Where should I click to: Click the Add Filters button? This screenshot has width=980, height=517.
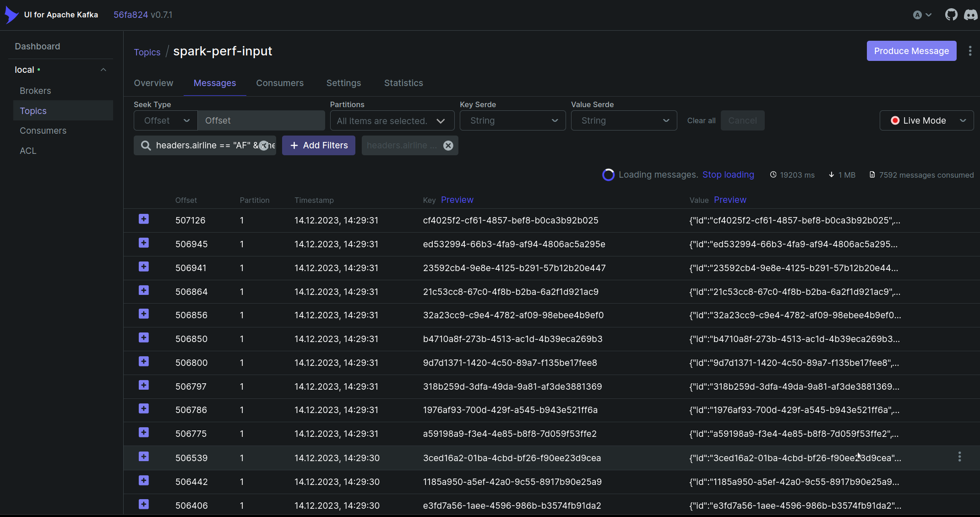(x=319, y=146)
